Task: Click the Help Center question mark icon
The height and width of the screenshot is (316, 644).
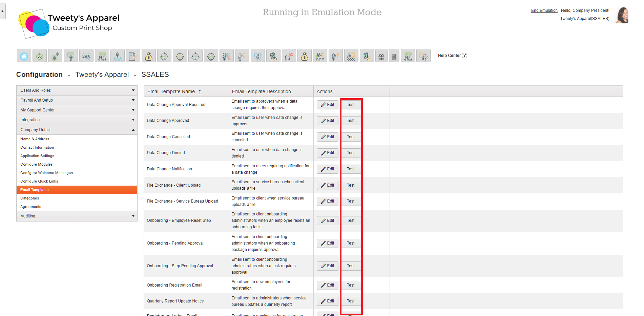Action: [x=464, y=56]
